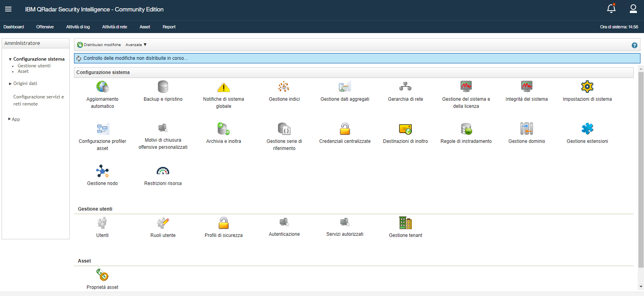Select Gestione utenti in sidebar

coord(34,66)
